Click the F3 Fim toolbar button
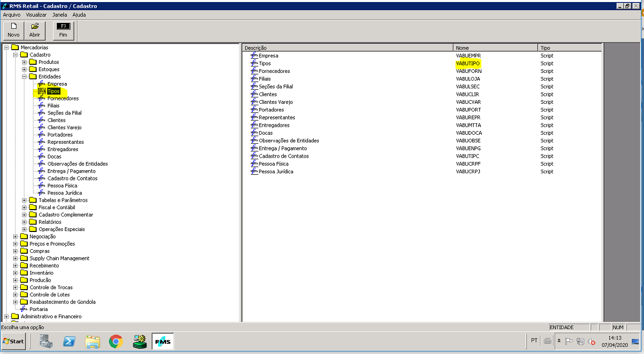The height and width of the screenshot is (354, 644). pyautogui.click(x=63, y=30)
